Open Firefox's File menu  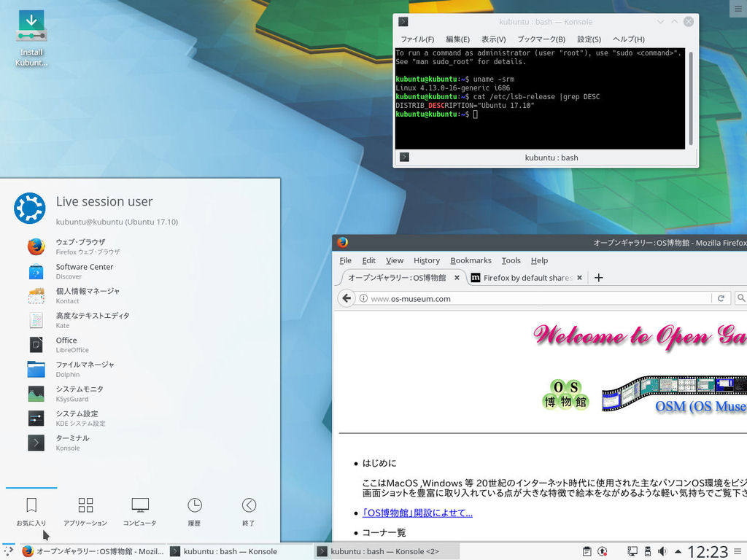(x=345, y=260)
